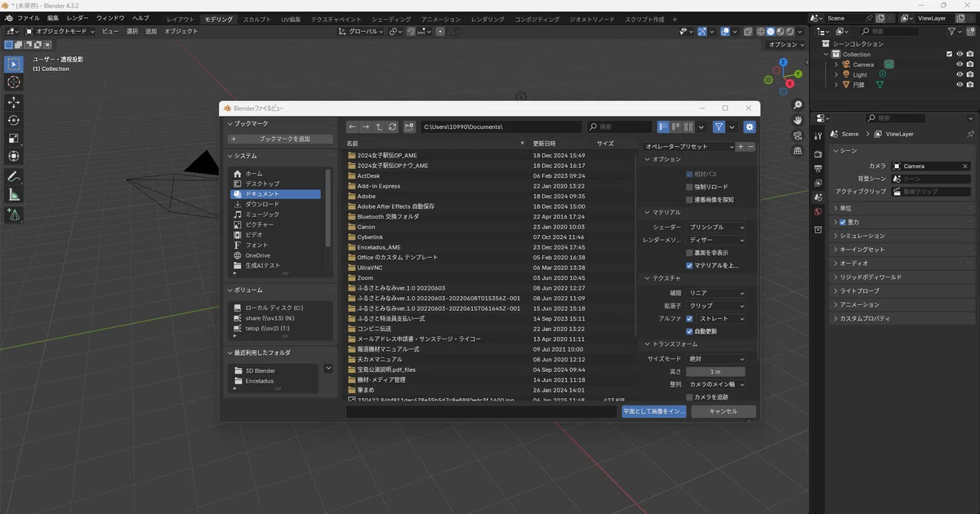This screenshot has height=514, width=980.
Task: Open ローカル ディスク (C:) volume
Action: 280,308
